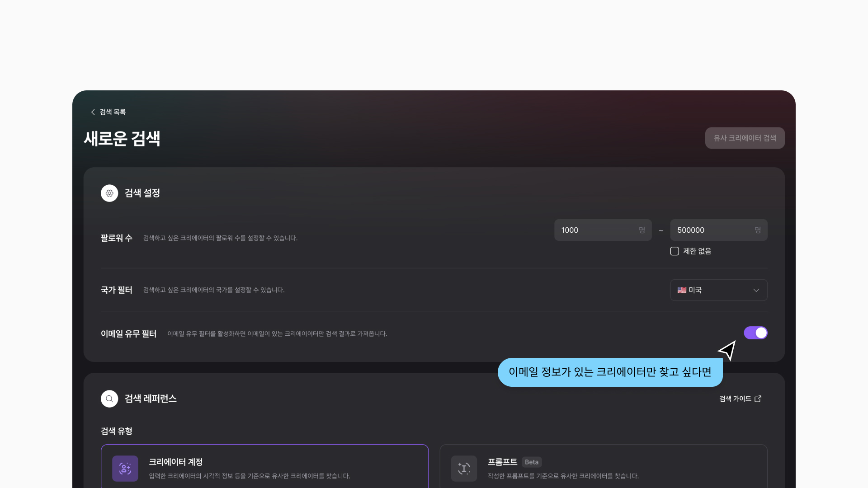Click the paper-plane pointer icon above tooltip

point(727,350)
